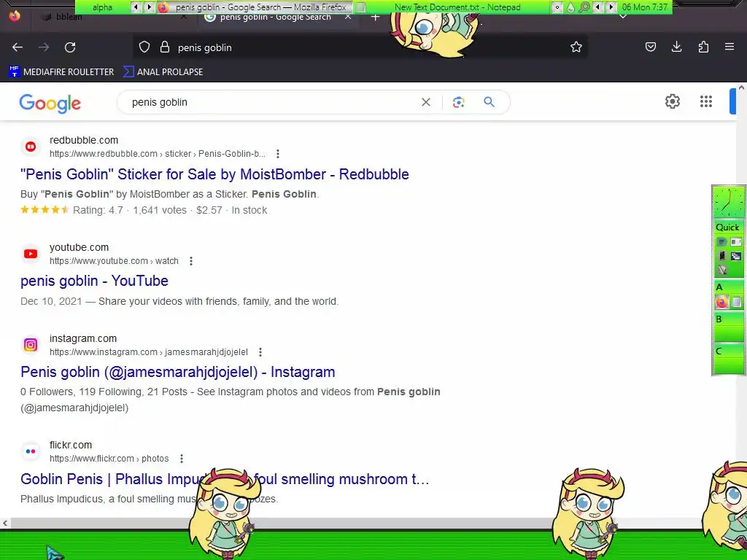This screenshot has height=560, width=747.
Task: Open the Firefox downloads panel
Action: 676,47
